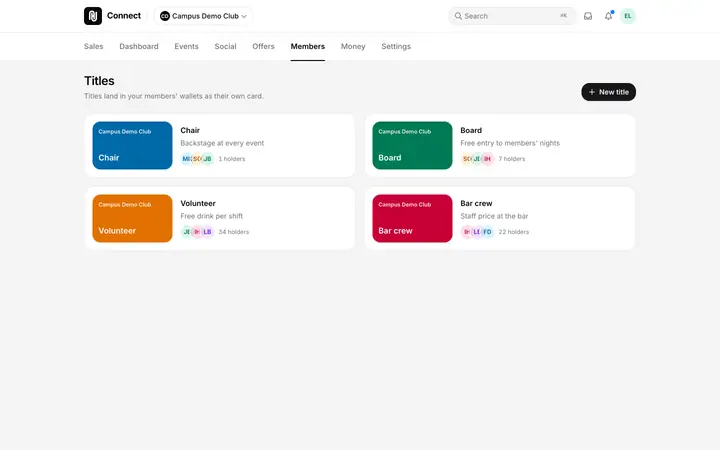Click the 'Titles' page heading
Screen dimensions: 720x450
click(99, 81)
